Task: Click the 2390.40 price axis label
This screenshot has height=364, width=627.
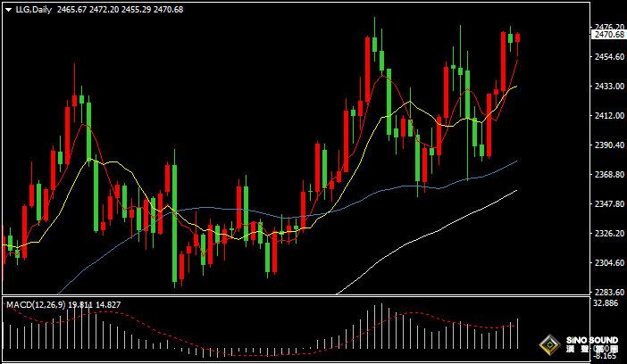Action: (607, 145)
